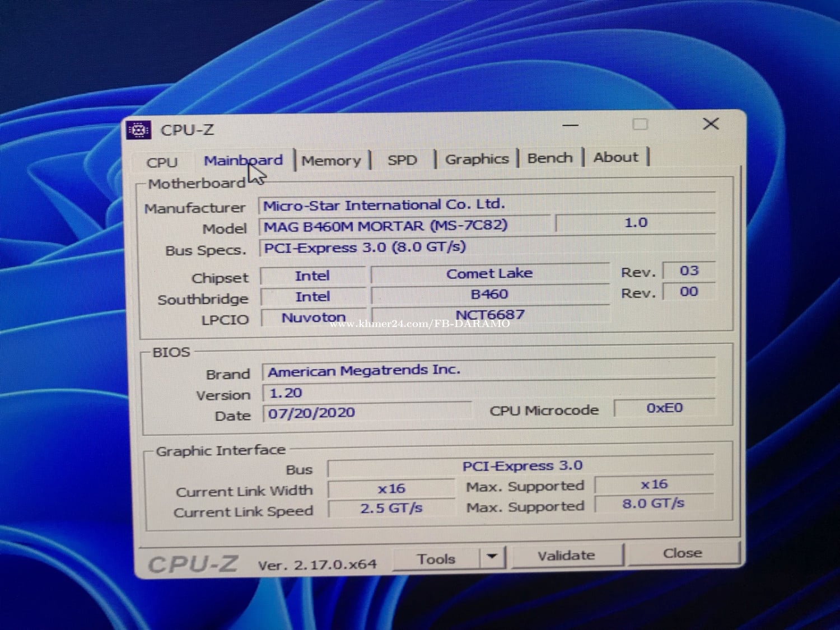The image size is (840, 630).
Task: Click the BIOS version field 1.20
Action: [487, 392]
